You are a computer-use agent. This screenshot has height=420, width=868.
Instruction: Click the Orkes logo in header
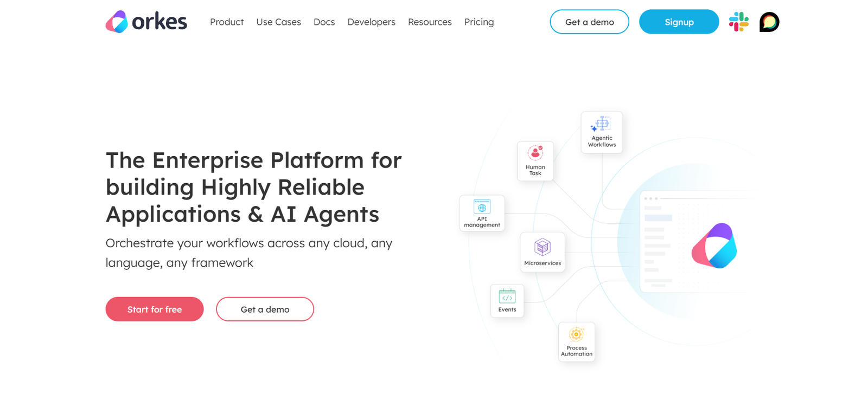pos(146,22)
